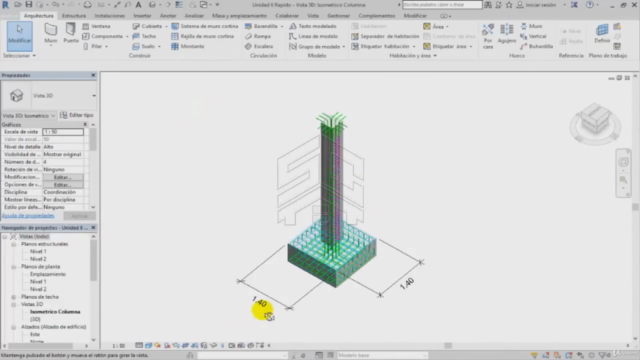This screenshot has height=360, width=640.
Task: Expand the Planos de techo node
Action: (13, 297)
